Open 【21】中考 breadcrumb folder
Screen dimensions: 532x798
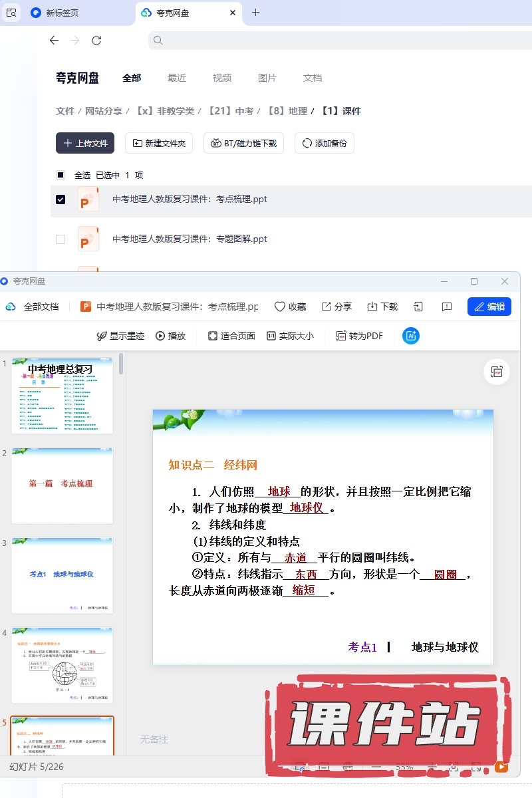pyautogui.click(x=230, y=111)
